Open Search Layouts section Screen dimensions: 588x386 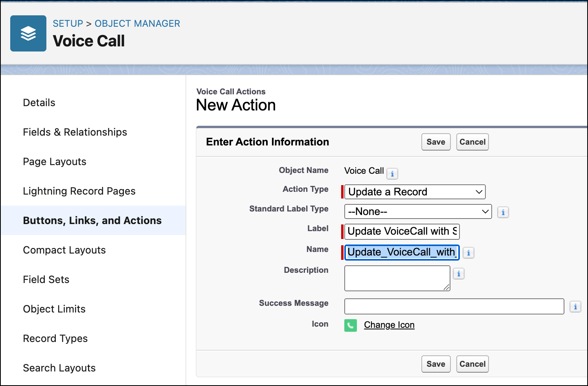pyautogui.click(x=59, y=368)
